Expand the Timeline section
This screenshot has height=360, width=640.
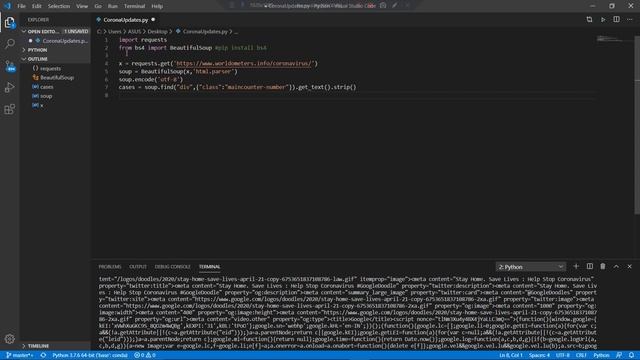click(55, 346)
